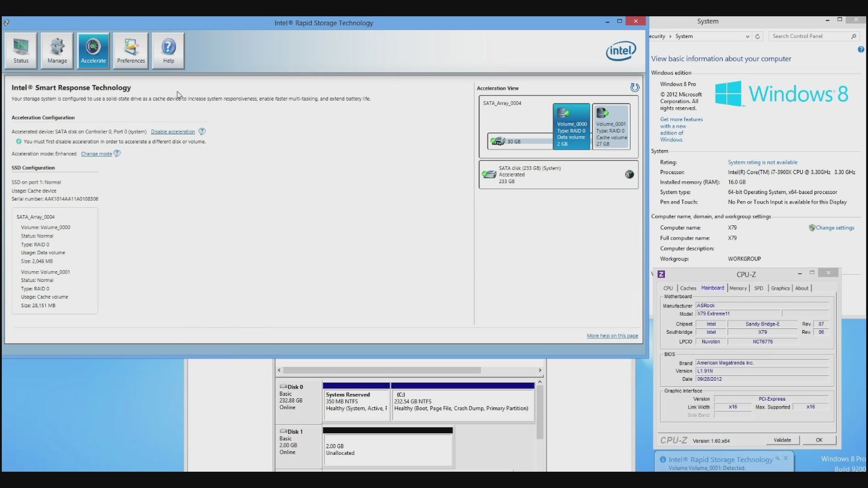
Task: Click the serial number AAK1014AA11A0108306 text
Action: [x=72, y=199]
